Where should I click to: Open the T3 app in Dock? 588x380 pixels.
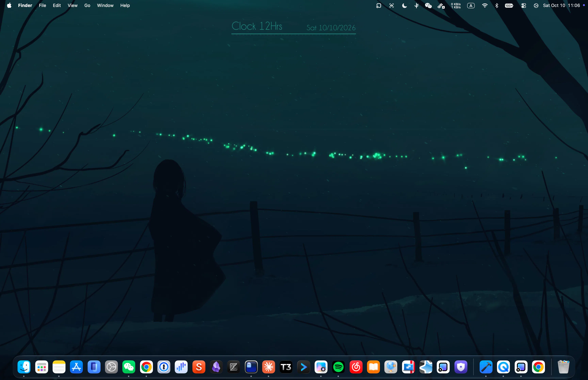[286, 367]
